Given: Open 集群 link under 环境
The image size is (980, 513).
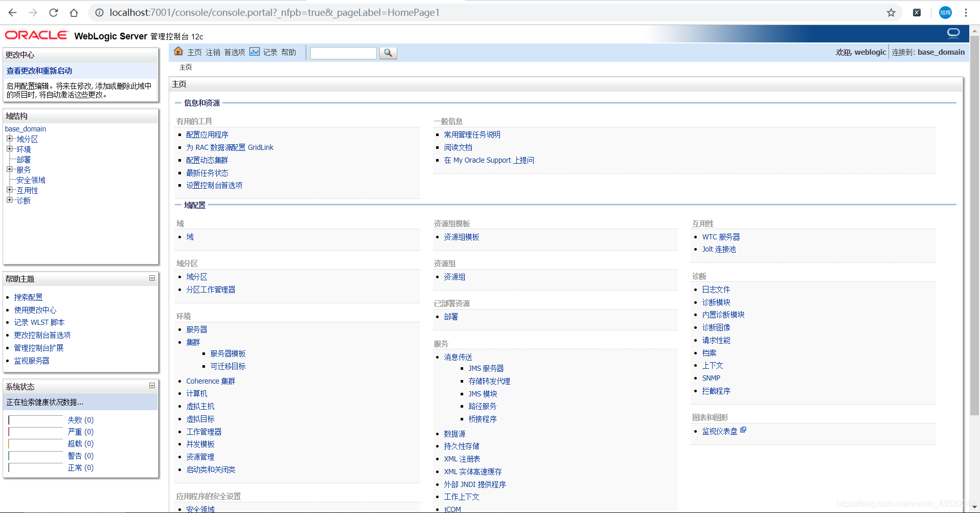Looking at the screenshot, I should (x=193, y=342).
